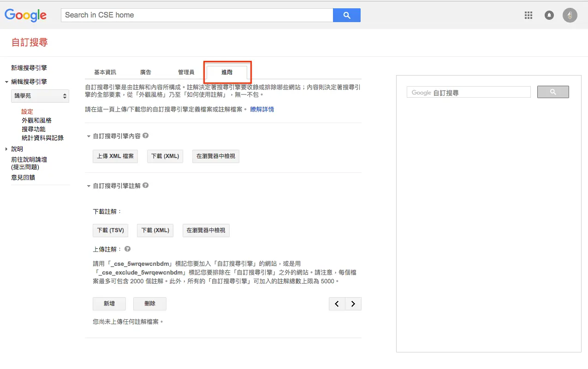The width and height of the screenshot is (588, 369).
Task: Click 下載 (XML) under 引擎內容
Action: click(x=165, y=156)
